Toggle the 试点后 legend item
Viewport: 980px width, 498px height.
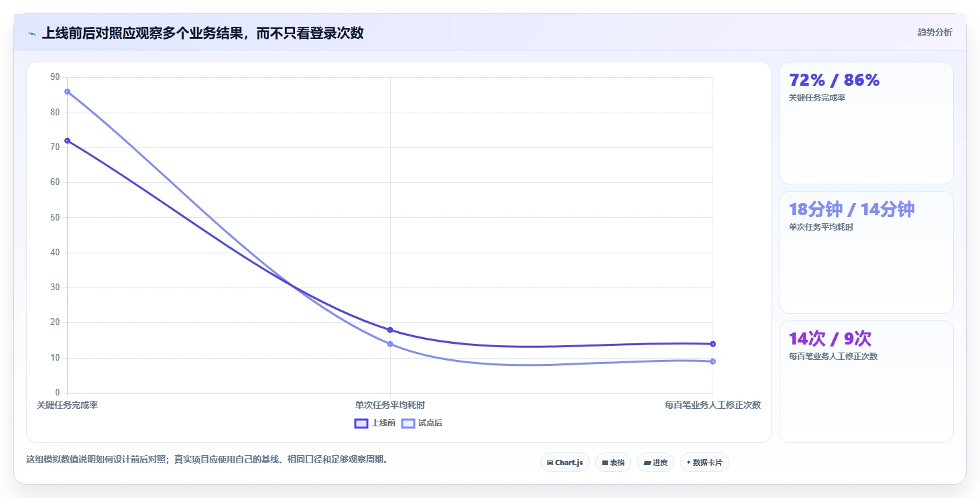pos(422,423)
